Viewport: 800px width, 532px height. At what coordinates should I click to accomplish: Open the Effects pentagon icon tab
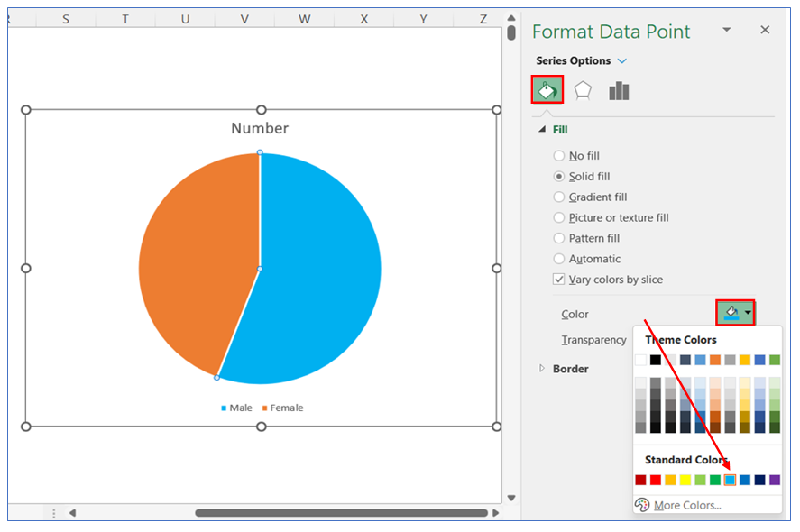coord(584,90)
